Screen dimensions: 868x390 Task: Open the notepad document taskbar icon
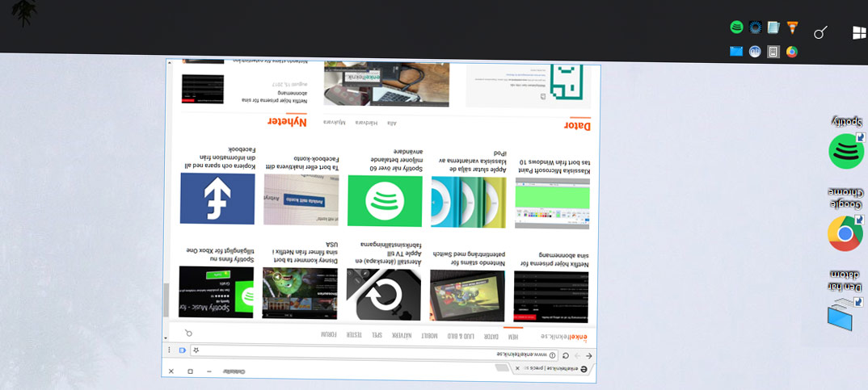point(773,27)
